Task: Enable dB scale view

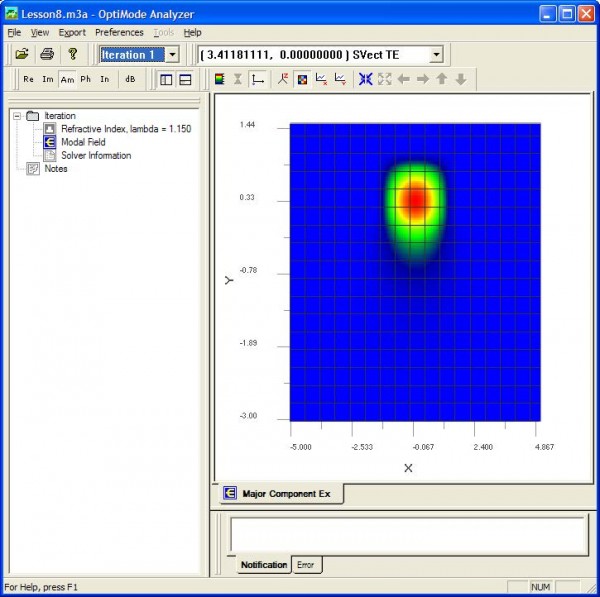Action: [x=130, y=79]
